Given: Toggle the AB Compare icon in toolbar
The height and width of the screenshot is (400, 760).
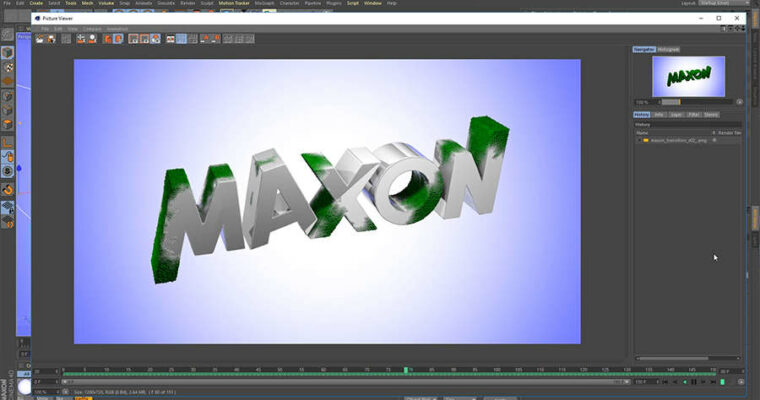Looking at the screenshot, I should 133,39.
